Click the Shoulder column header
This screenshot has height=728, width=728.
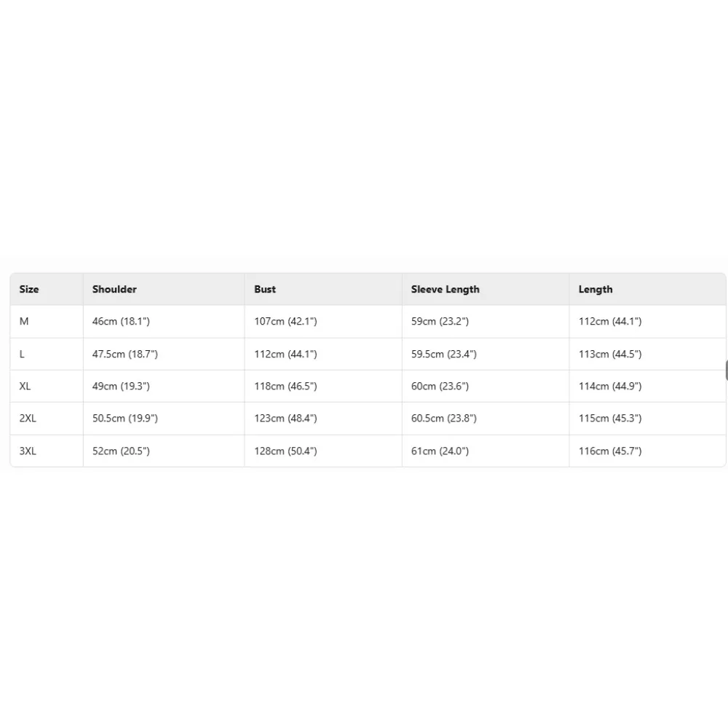click(114, 289)
